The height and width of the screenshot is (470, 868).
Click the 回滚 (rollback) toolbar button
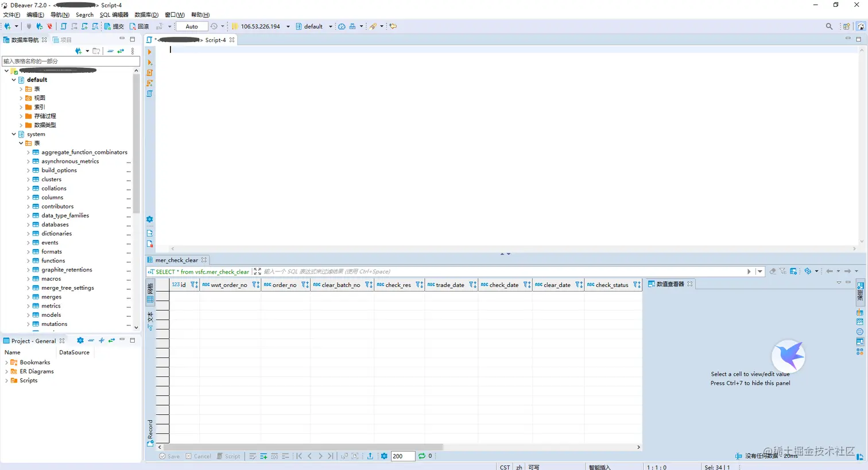tap(139, 26)
